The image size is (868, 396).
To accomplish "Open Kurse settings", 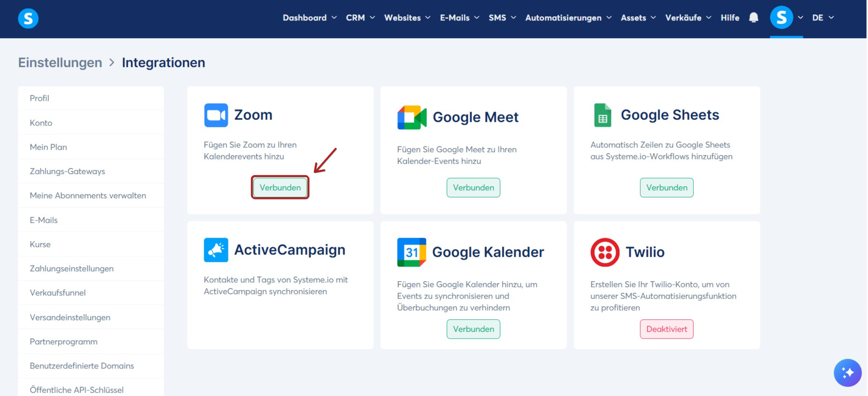I will pyautogui.click(x=91, y=244).
